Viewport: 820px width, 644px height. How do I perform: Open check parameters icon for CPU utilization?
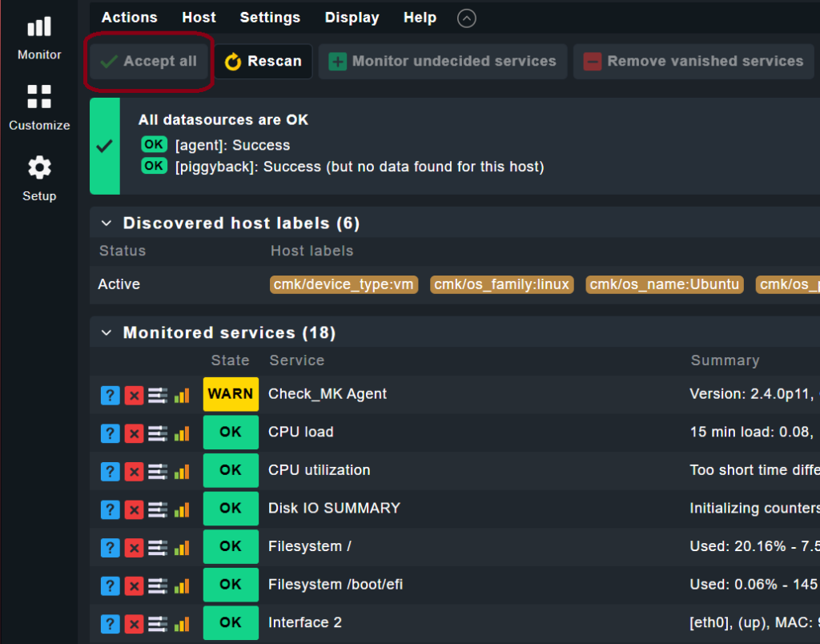click(158, 471)
